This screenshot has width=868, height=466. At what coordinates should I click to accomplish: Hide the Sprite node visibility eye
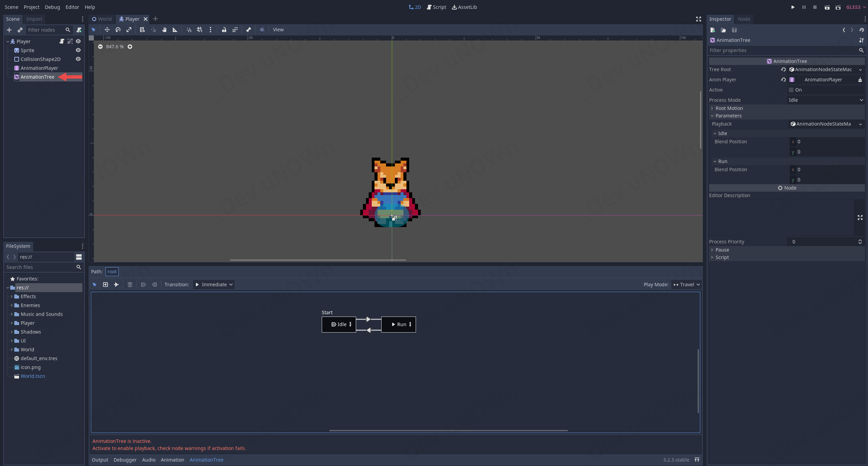pos(78,50)
